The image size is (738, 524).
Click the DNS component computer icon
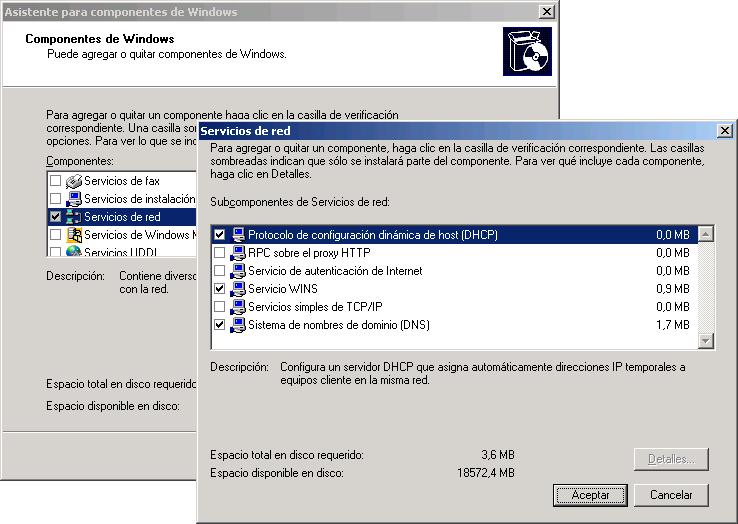pos(238,324)
